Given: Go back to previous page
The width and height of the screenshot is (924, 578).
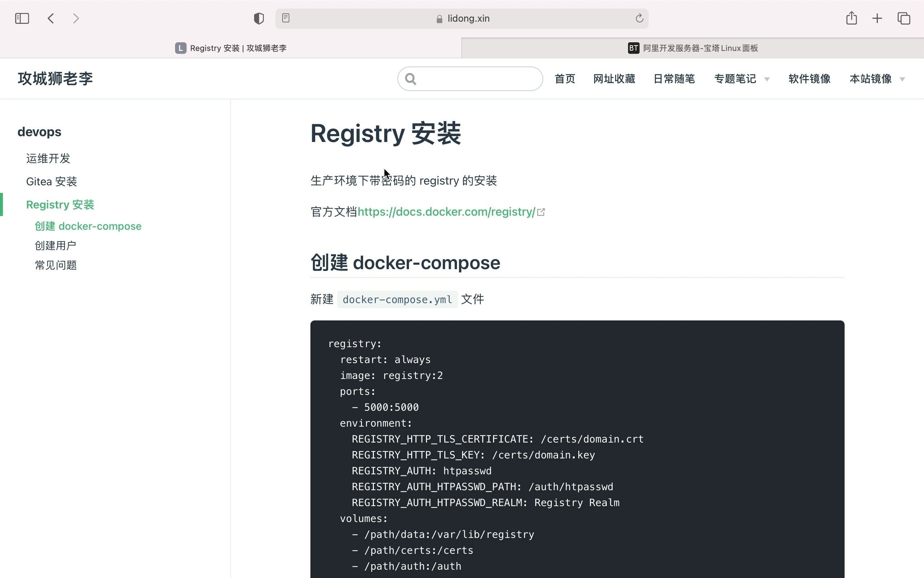Looking at the screenshot, I should [x=51, y=18].
